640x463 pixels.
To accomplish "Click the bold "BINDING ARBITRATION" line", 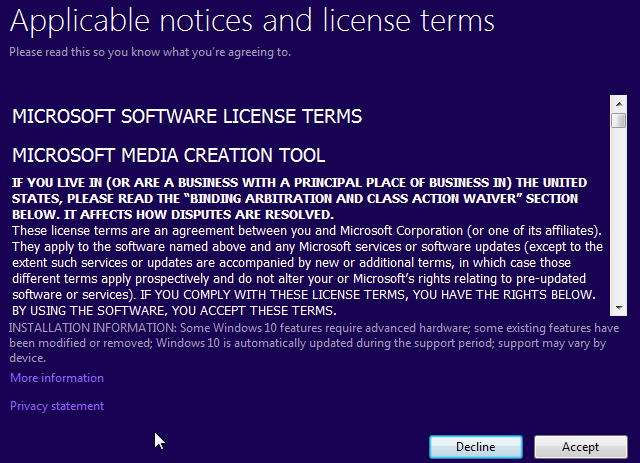I will tap(295, 199).
